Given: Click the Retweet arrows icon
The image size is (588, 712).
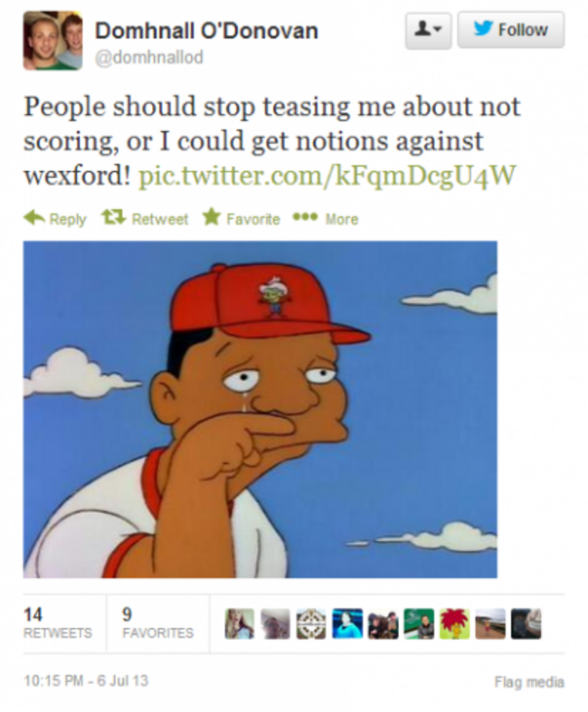Looking at the screenshot, I should 113,217.
